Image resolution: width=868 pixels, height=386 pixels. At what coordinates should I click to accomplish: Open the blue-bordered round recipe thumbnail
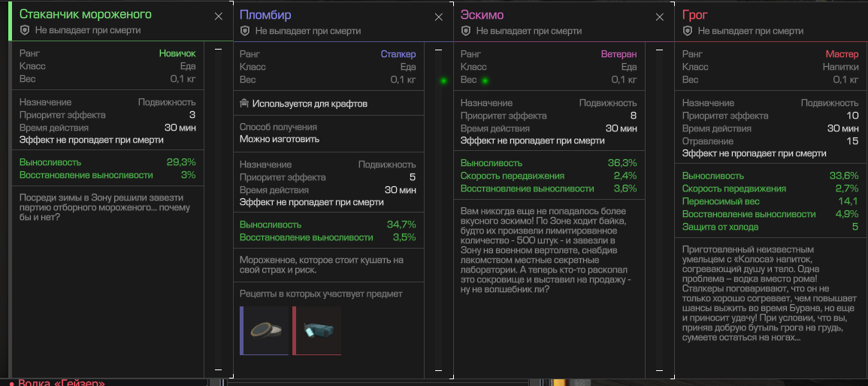pos(264,330)
